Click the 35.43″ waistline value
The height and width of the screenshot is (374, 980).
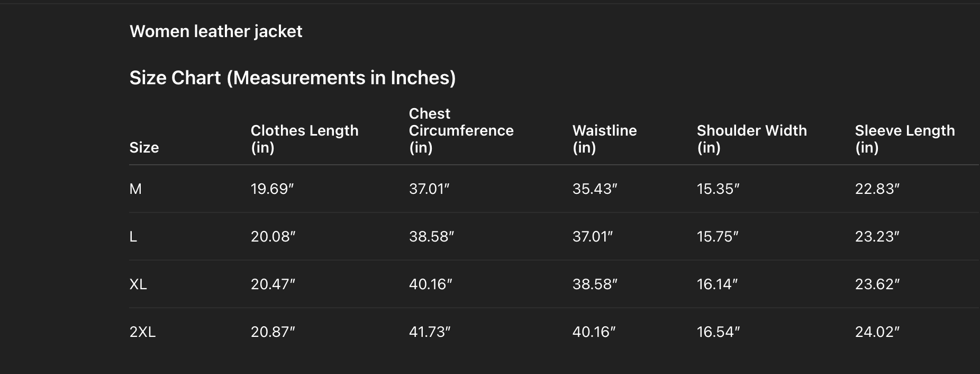[595, 189]
